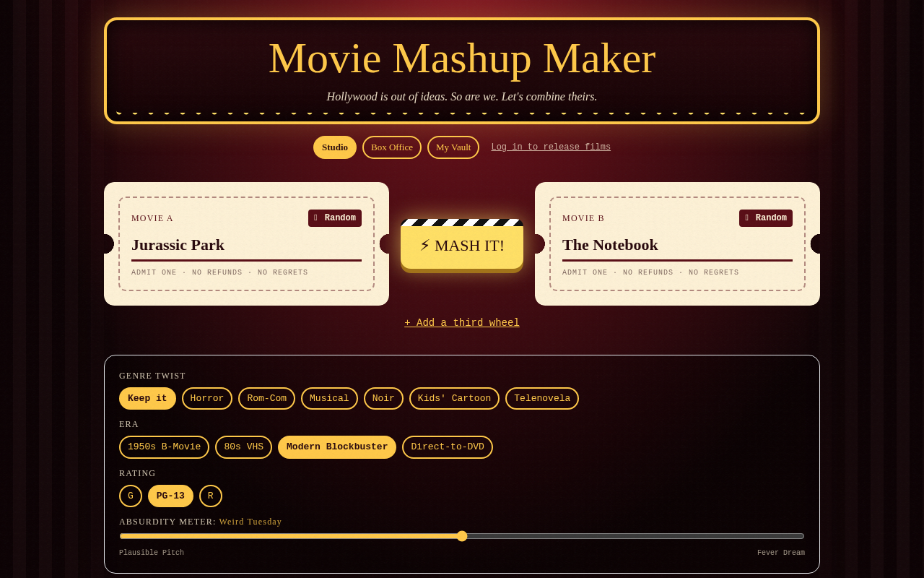Select the Keep it genre twist
The height and width of the screenshot is (578, 924).
[x=147, y=398]
